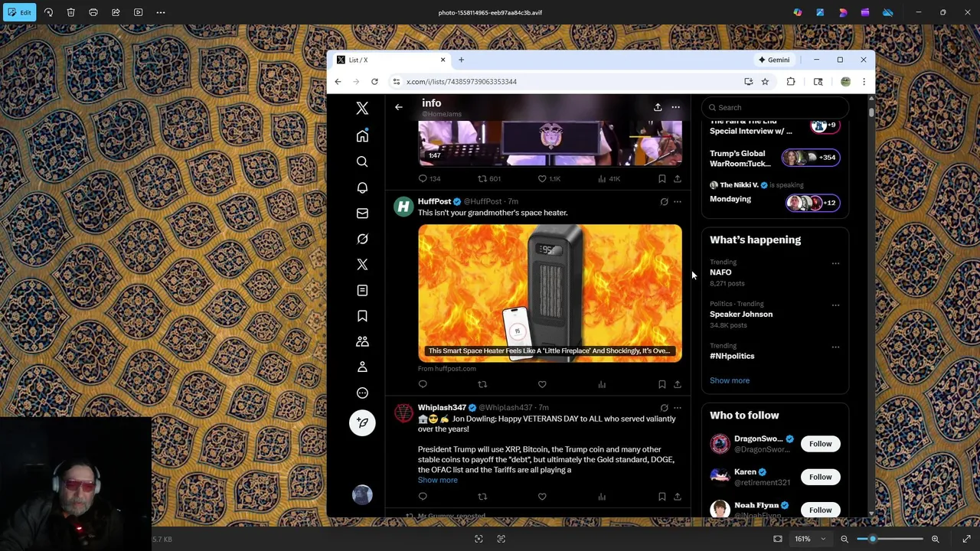This screenshot has width=980, height=551.
Task: Start the slideshow in Photos
Action: point(138,12)
